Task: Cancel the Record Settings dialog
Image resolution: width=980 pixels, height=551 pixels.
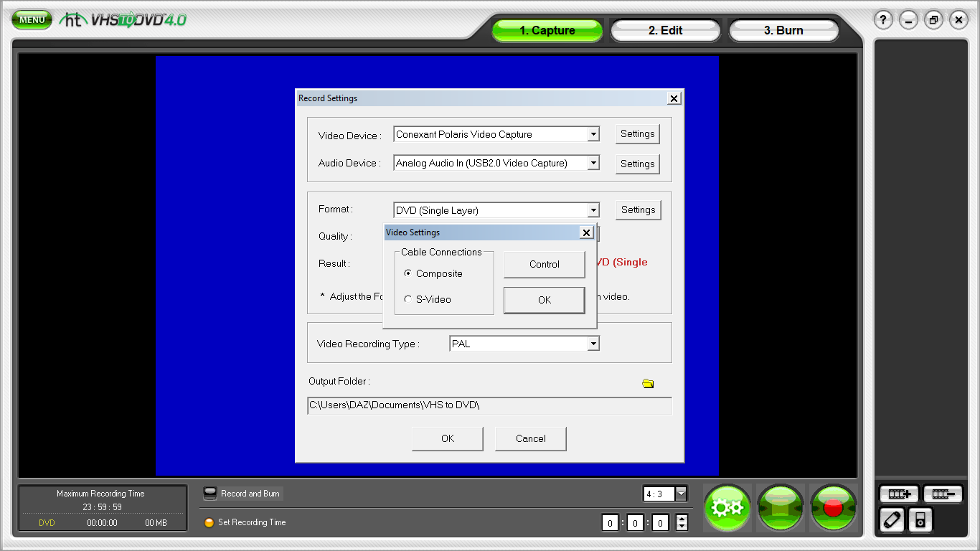Action: [x=531, y=438]
